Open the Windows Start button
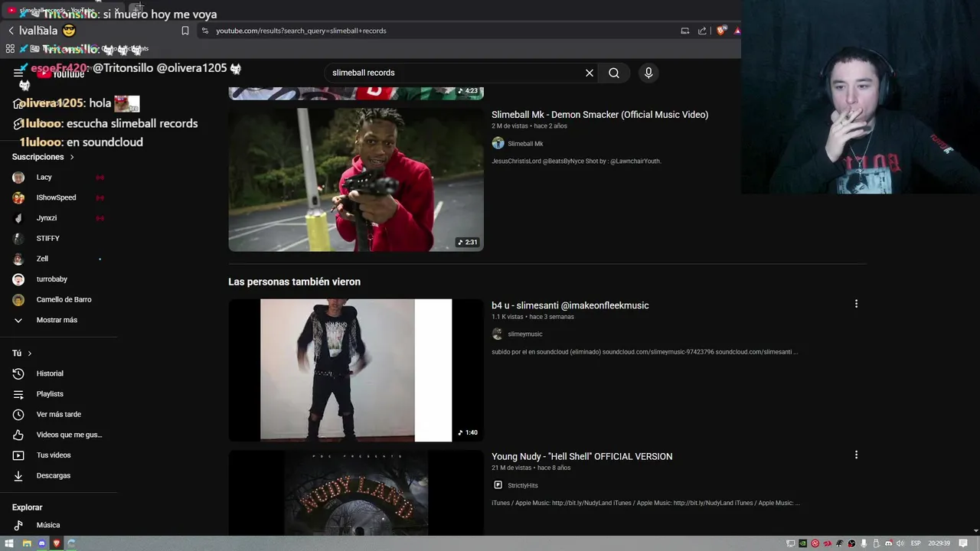Image resolution: width=980 pixels, height=551 pixels. pyautogui.click(x=11, y=543)
